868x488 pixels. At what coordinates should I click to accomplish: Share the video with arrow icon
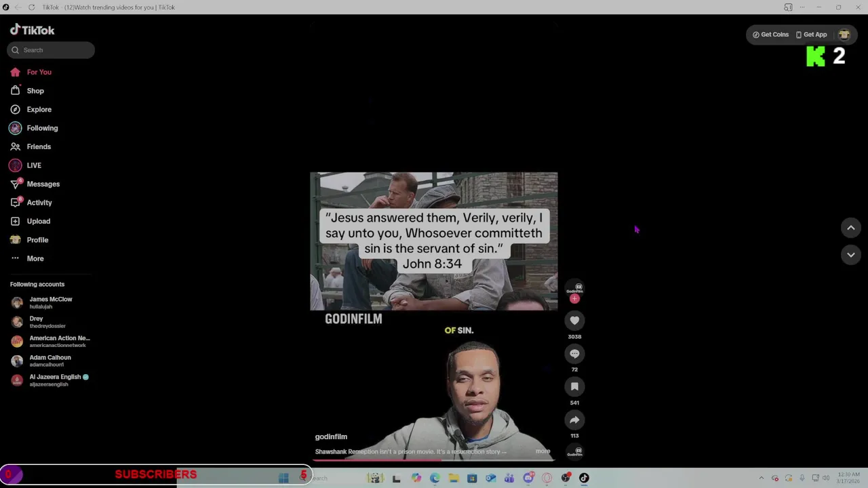(x=574, y=420)
